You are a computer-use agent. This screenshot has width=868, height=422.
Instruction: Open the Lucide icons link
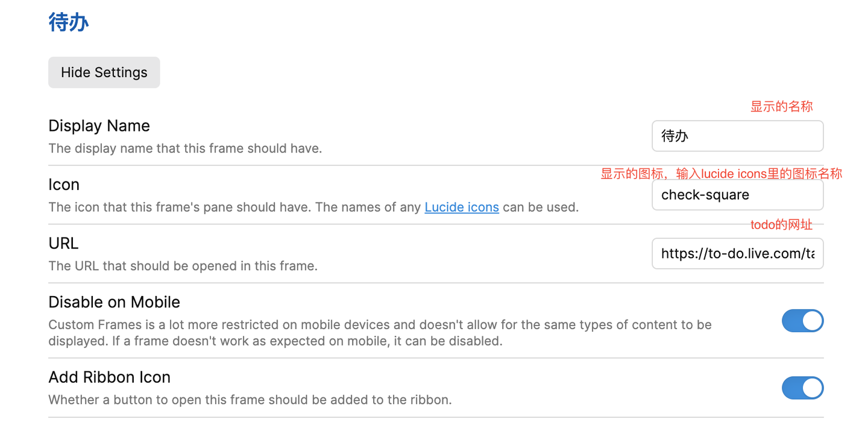click(x=461, y=207)
